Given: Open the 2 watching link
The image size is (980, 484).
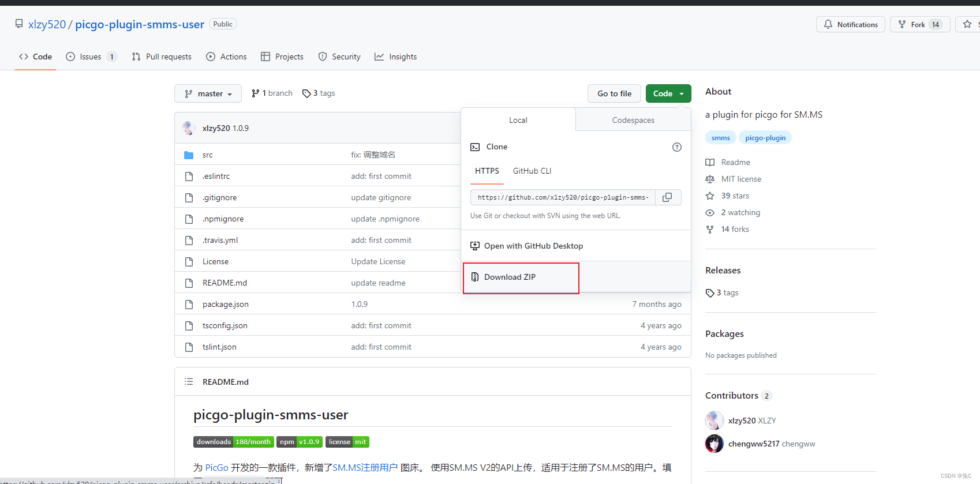Looking at the screenshot, I should [x=740, y=212].
